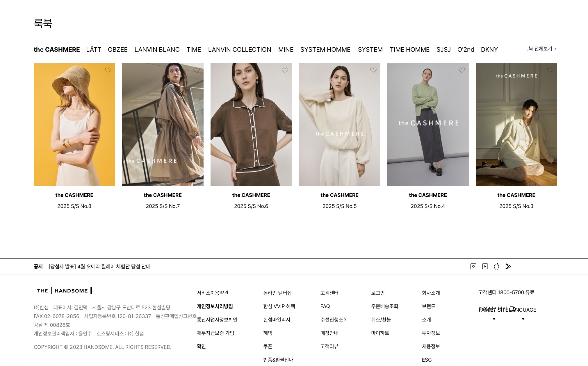Expand the right LANGUAGE dropdown arrow
This screenshot has height=366, width=588.
pos(523,319)
